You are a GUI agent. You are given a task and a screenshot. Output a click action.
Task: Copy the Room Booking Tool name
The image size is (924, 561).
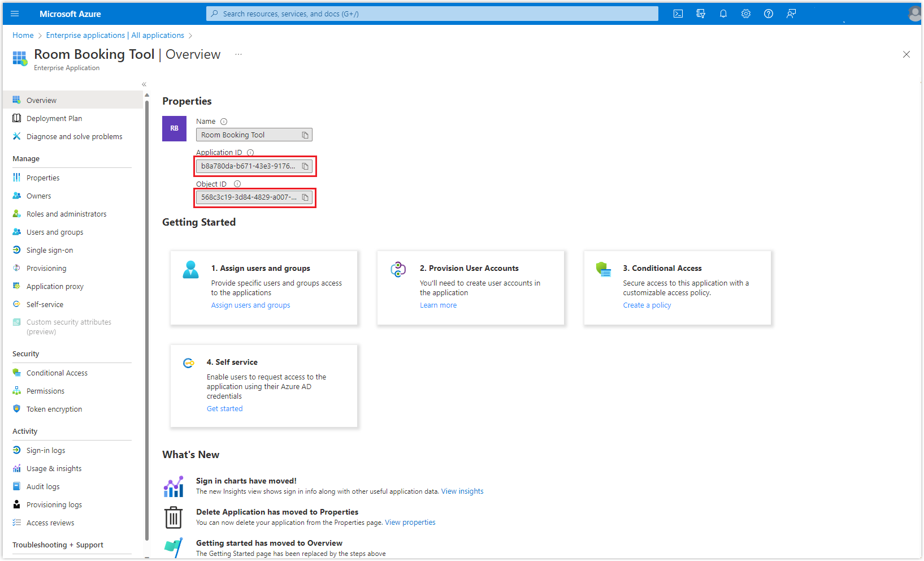click(305, 135)
